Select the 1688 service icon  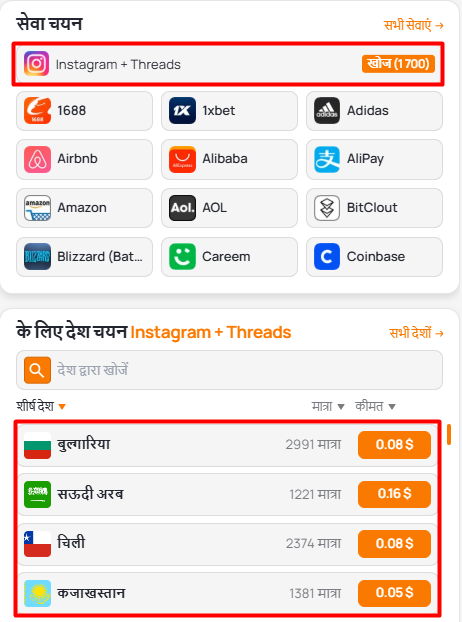point(37,111)
